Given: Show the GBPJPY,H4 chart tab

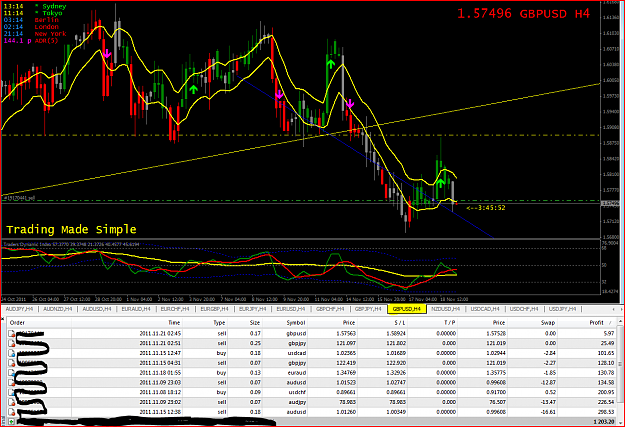Looking at the screenshot, I should pos(368,309).
